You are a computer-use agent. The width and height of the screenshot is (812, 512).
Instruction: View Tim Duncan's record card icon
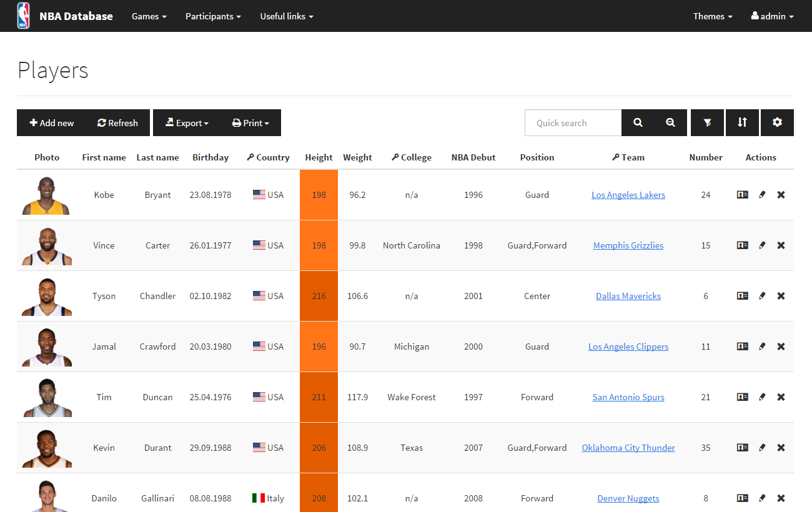(742, 397)
